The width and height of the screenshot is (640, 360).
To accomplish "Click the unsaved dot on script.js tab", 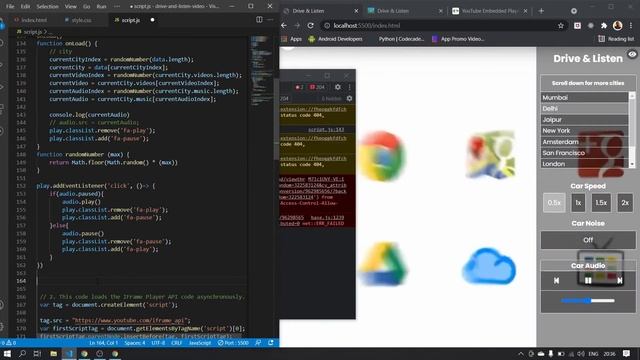I will (x=152, y=20).
